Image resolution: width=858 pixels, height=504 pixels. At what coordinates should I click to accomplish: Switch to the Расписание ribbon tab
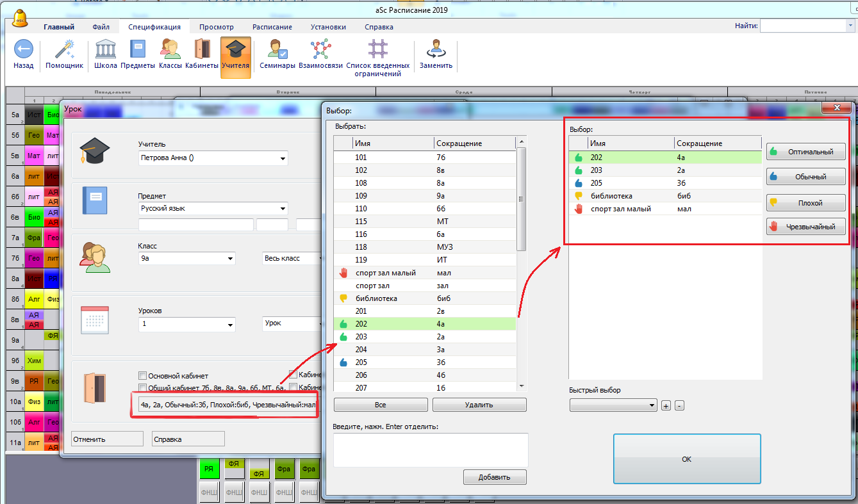pyautogui.click(x=272, y=27)
